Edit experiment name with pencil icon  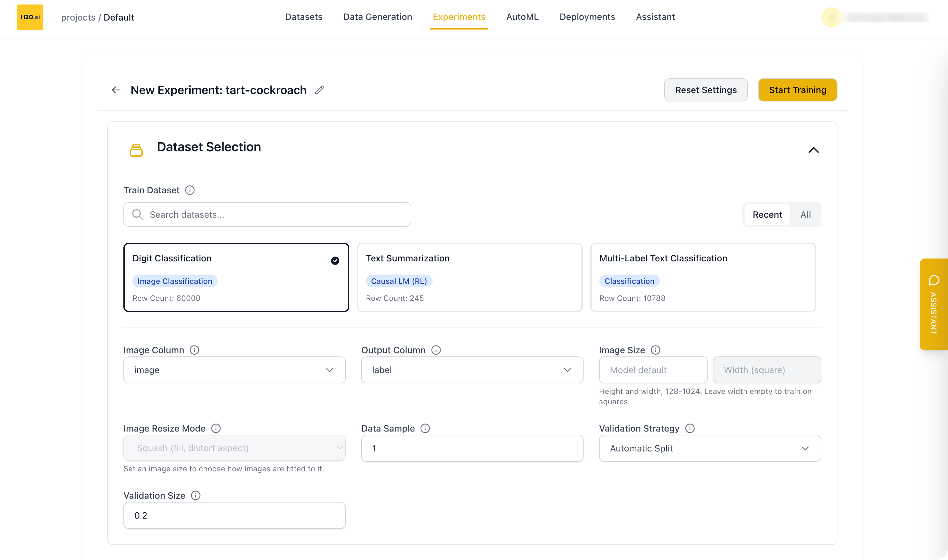pos(319,90)
